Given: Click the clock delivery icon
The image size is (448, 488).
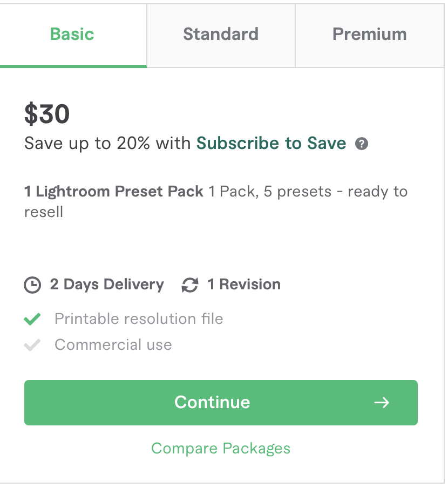Looking at the screenshot, I should 32,285.
